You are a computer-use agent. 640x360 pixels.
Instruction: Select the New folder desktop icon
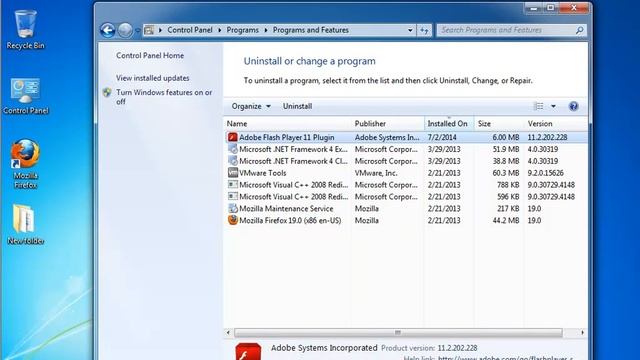click(x=25, y=224)
